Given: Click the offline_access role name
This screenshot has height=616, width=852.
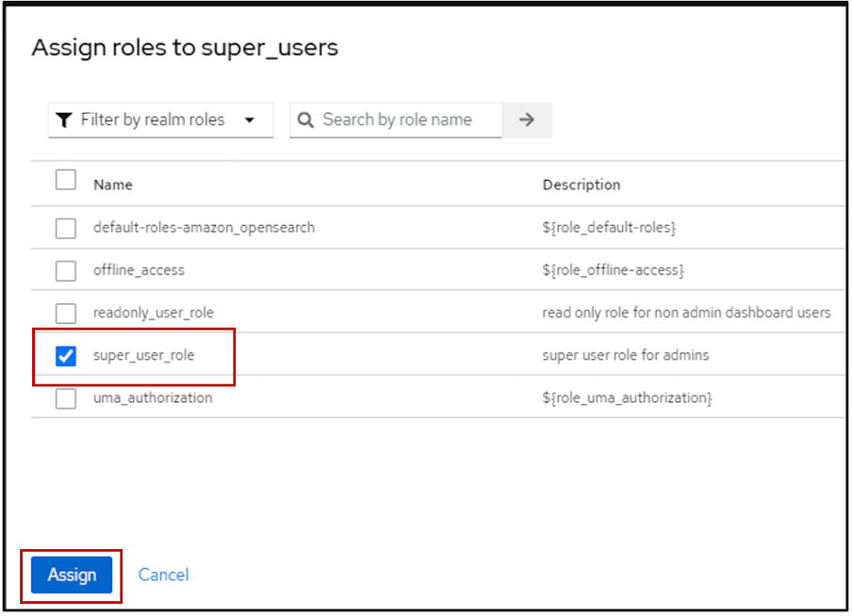Looking at the screenshot, I should click(139, 270).
